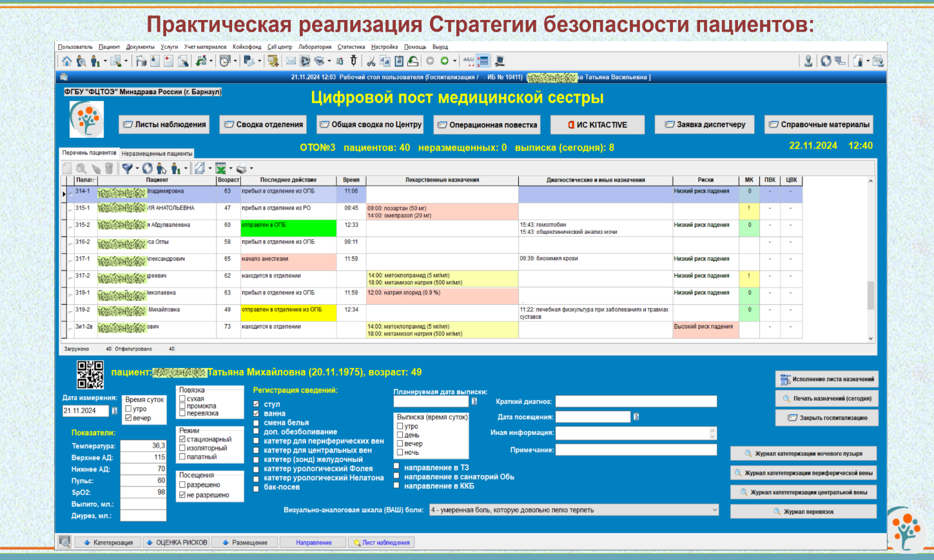The image size is (934, 560).
Task: Click the refresh icon above patient list
Action: (148, 169)
